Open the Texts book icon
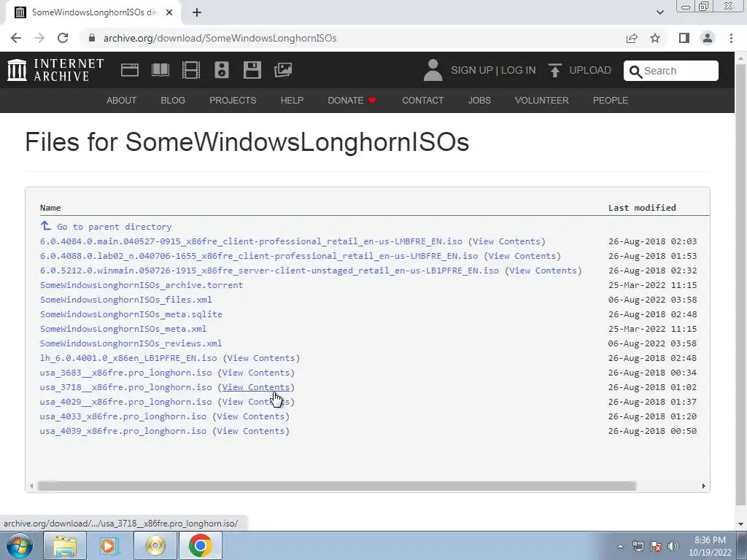747x560 pixels. pyautogui.click(x=160, y=70)
